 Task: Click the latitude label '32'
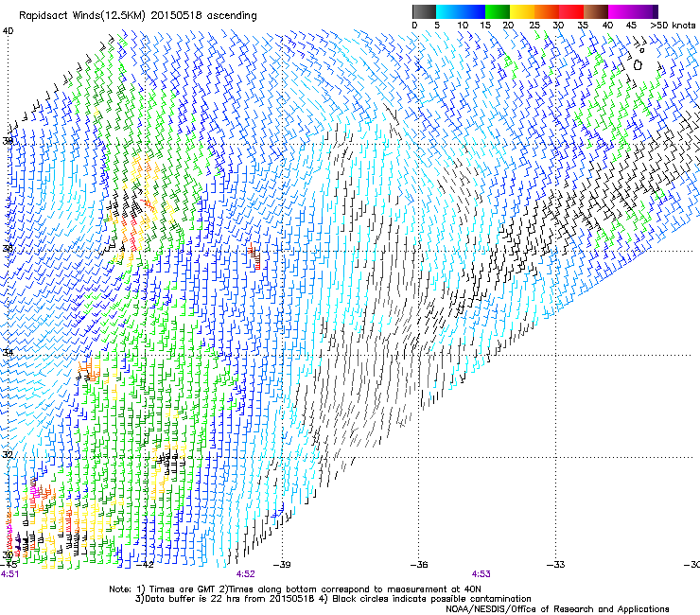click(x=8, y=455)
